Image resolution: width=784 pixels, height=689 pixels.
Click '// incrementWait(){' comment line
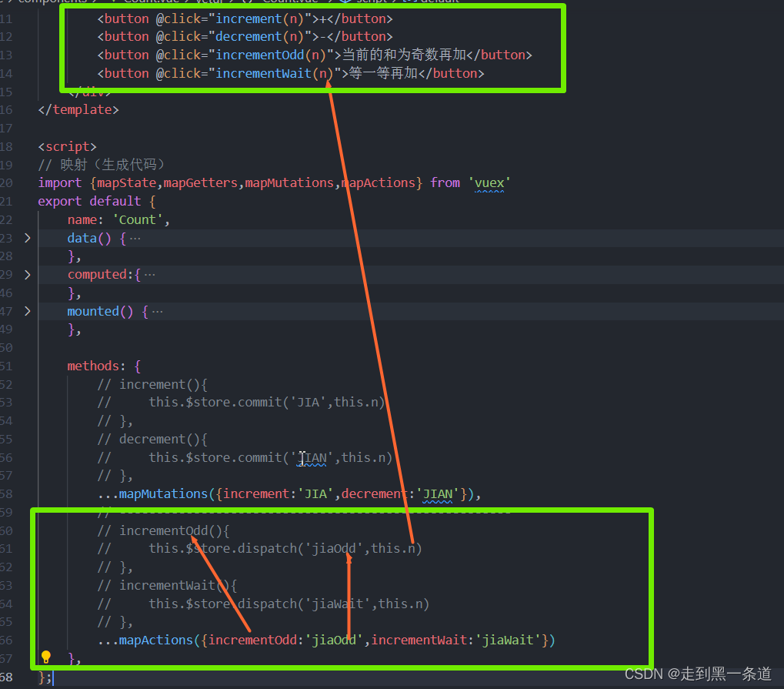tap(168, 586)
